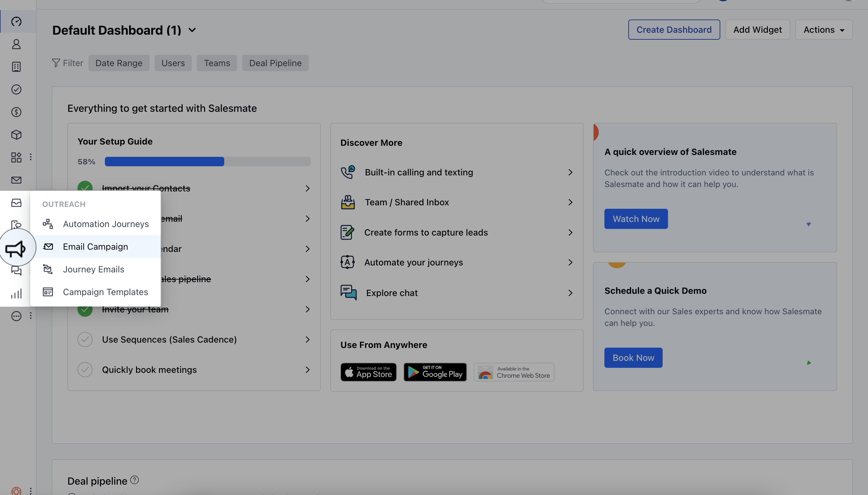
Task: Select Email Campaign in Outreach menu
Action: (x=95, y=247)
